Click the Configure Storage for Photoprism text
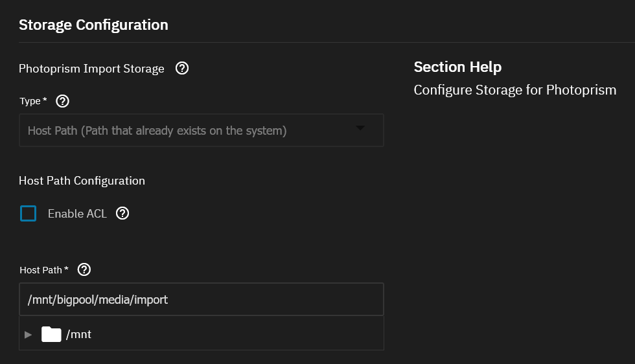The height and width of the screenshot is (364, 635). coord(515,90)
